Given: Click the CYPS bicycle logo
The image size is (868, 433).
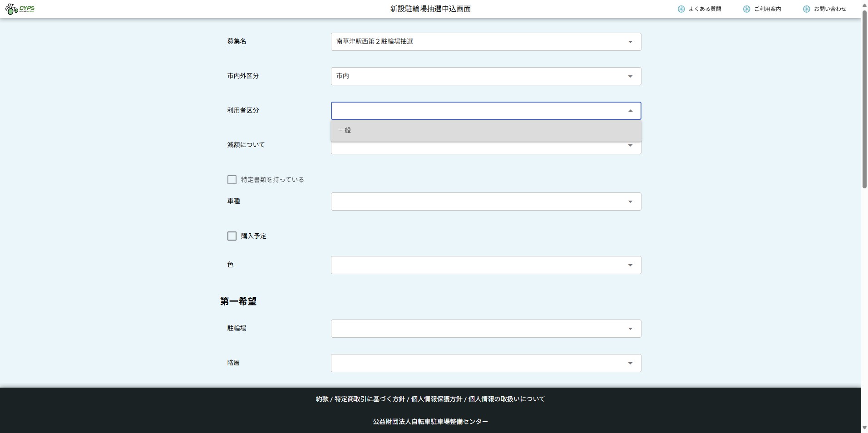Looking at the screenshot, I should (20, 9).
